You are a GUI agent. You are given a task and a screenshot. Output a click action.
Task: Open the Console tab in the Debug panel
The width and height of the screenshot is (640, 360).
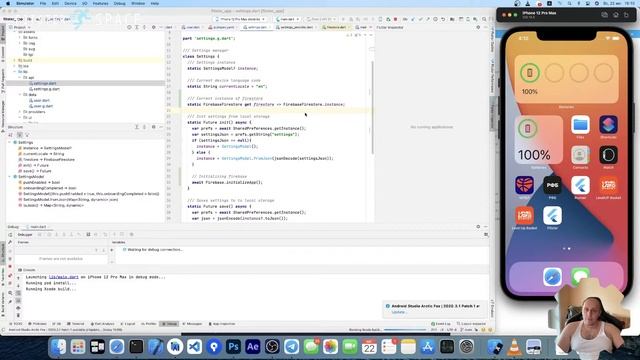[x=27, y=270]
